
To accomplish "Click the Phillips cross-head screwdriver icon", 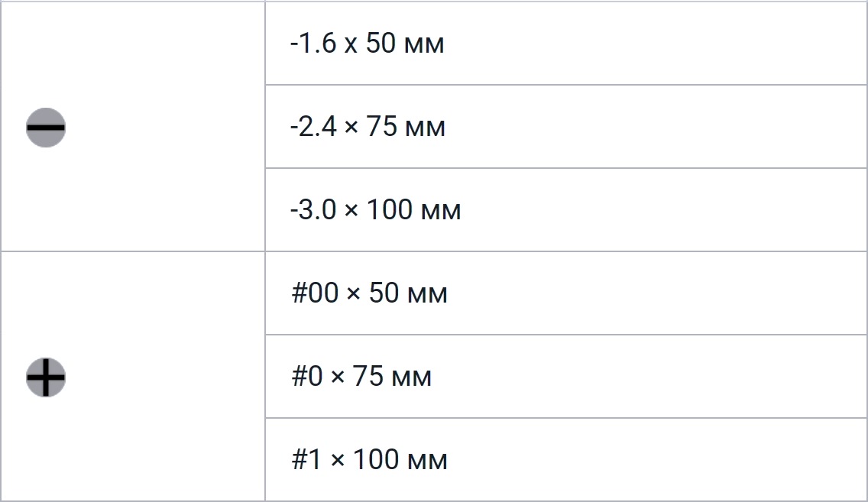I will pos(46,377).
